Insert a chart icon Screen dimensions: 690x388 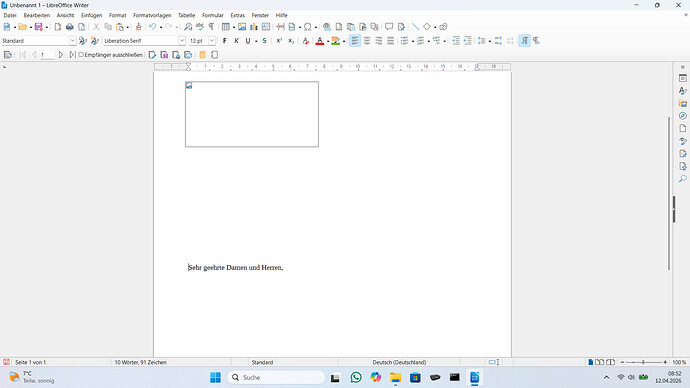coord(254,27)
